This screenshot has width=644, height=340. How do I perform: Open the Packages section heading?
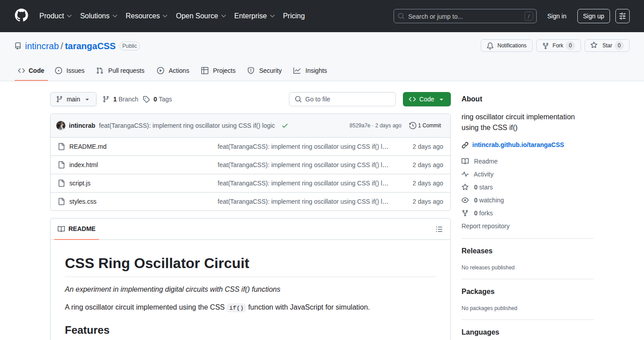pyautogui.click(x=478, y=292)
